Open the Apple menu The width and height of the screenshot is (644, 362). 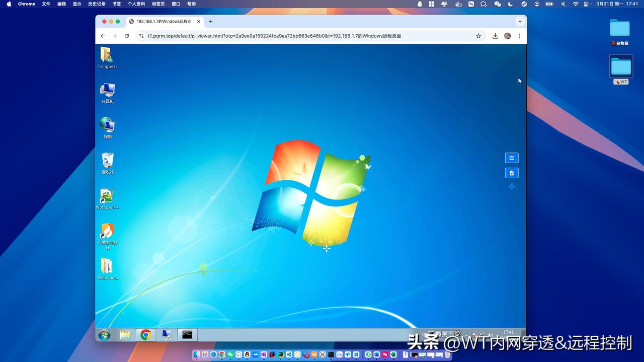click(x=9, y=4)
